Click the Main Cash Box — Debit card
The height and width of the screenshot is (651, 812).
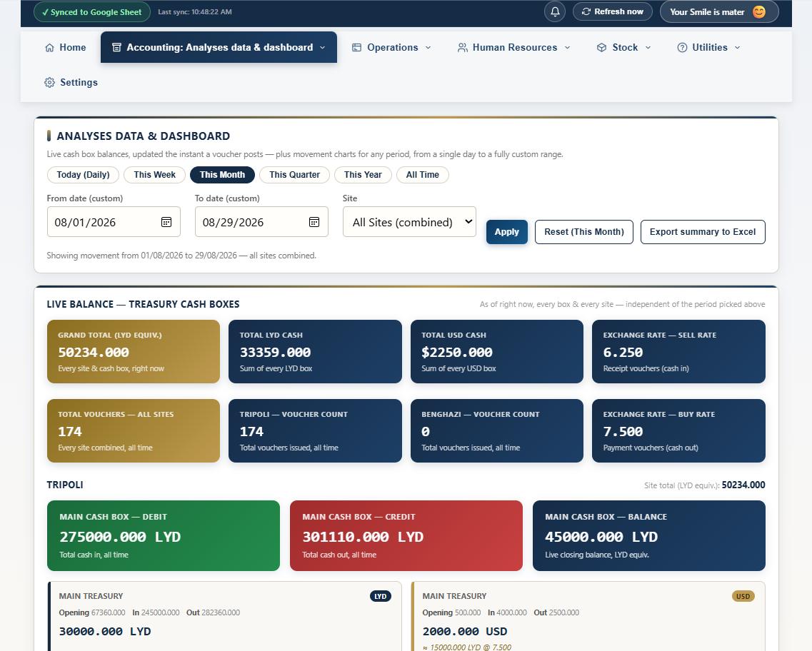(x=163, y=535)
